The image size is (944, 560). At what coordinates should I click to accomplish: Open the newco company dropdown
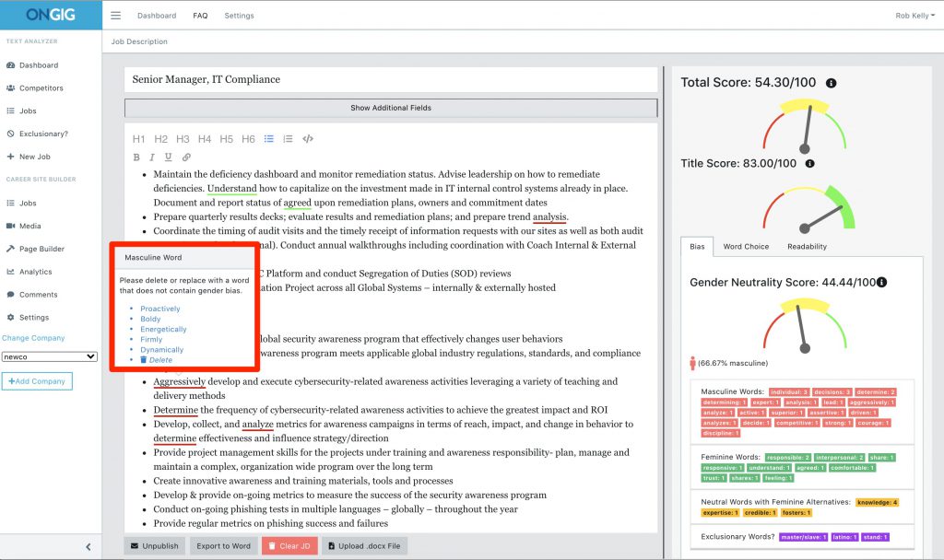click(x=50, y=356)
